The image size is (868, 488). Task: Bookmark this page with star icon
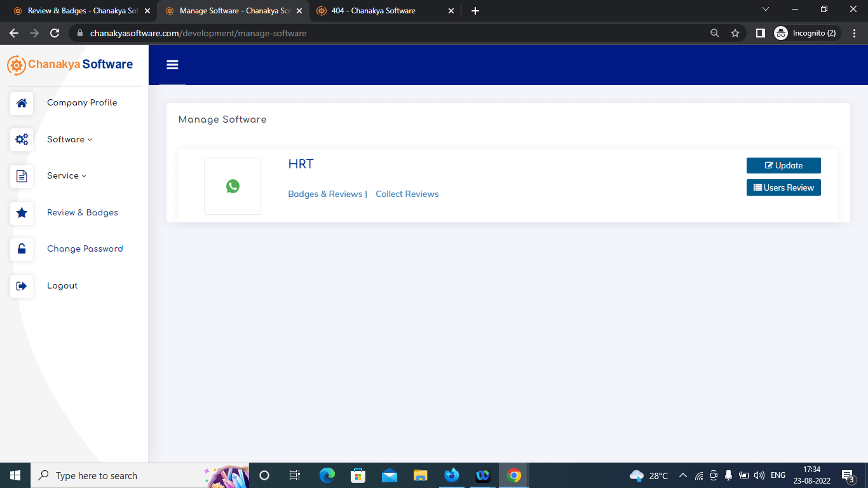point(735,33)
